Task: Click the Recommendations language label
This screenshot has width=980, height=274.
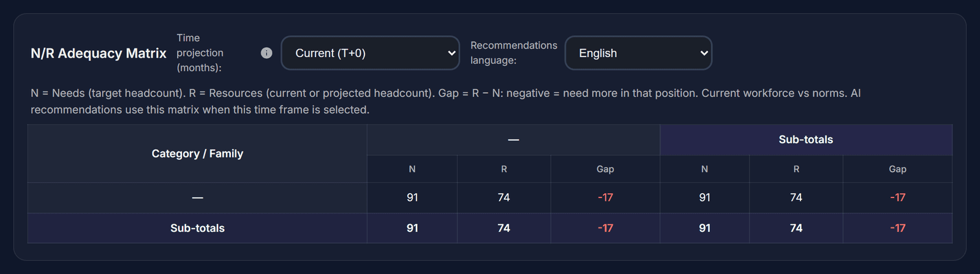Action: click(x=514, y=53)
